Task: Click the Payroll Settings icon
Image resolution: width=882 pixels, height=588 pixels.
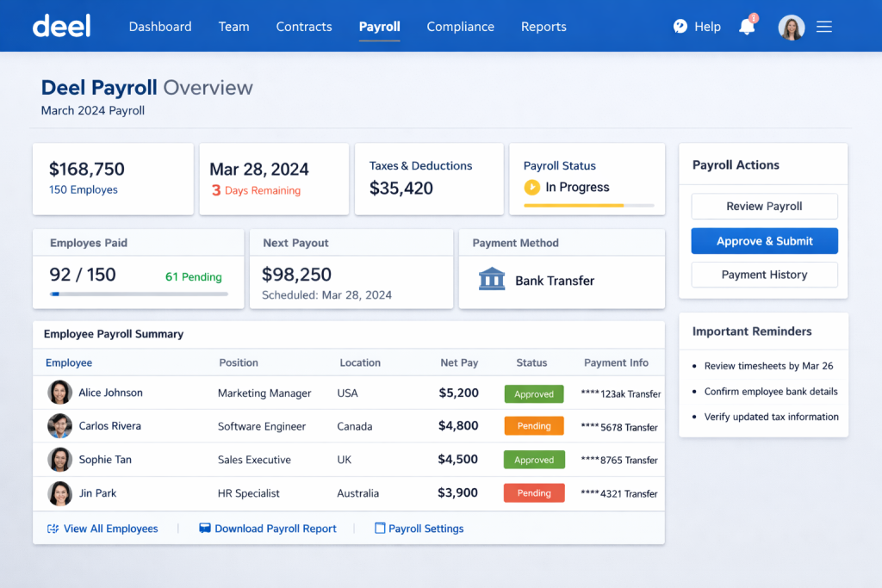Action: pyautogui.click(x=380, y=528)
